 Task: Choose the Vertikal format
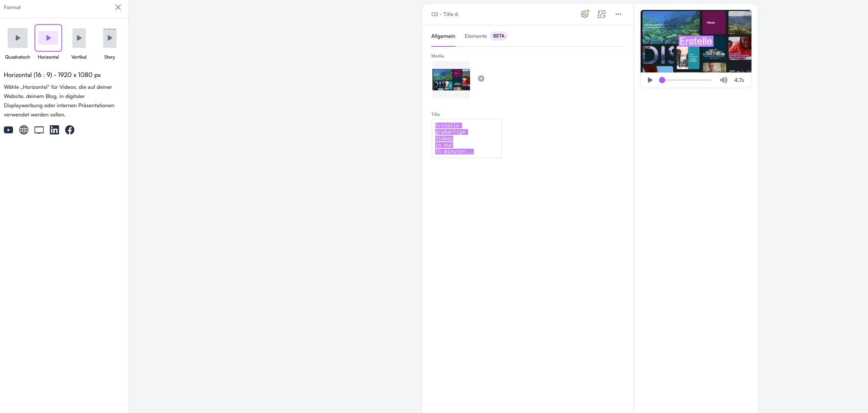pos(79,38)
